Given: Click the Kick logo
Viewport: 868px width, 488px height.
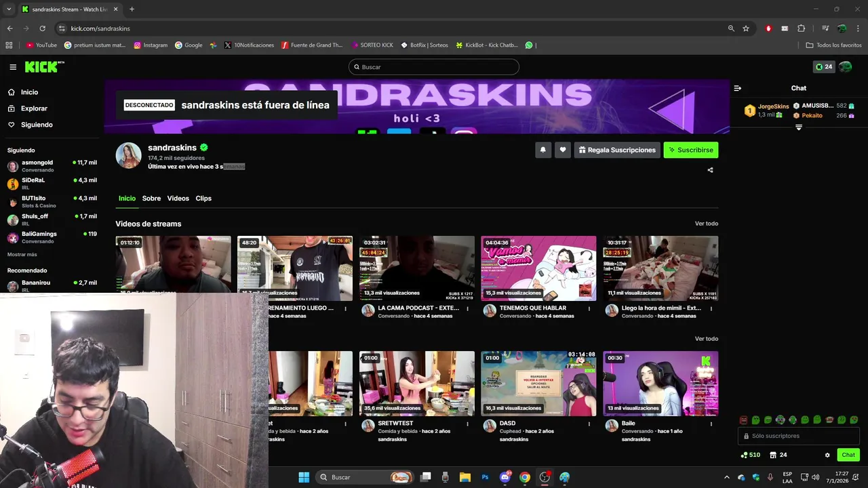Looking at the screenshot, I should [44, 66].
